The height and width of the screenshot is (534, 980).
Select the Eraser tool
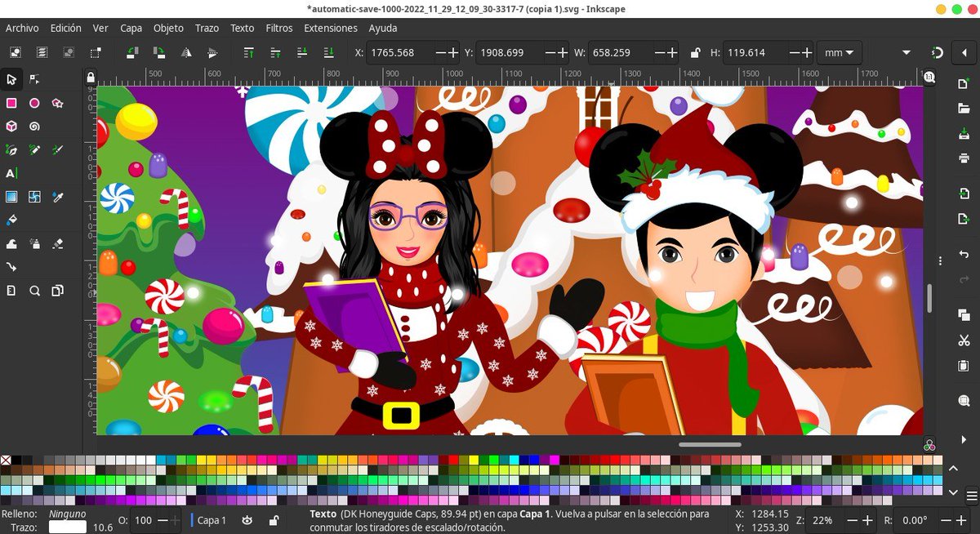[57, 243]
